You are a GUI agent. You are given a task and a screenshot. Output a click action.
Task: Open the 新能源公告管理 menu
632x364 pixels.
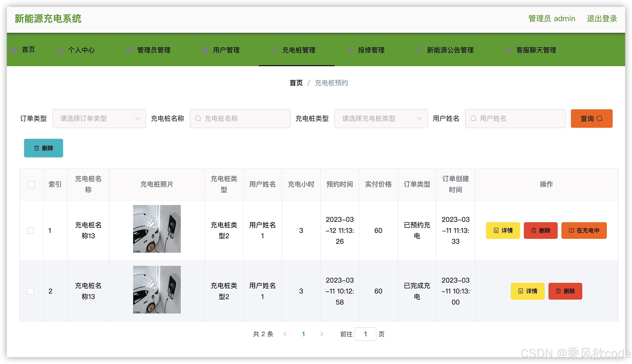(x=450, y=50)
